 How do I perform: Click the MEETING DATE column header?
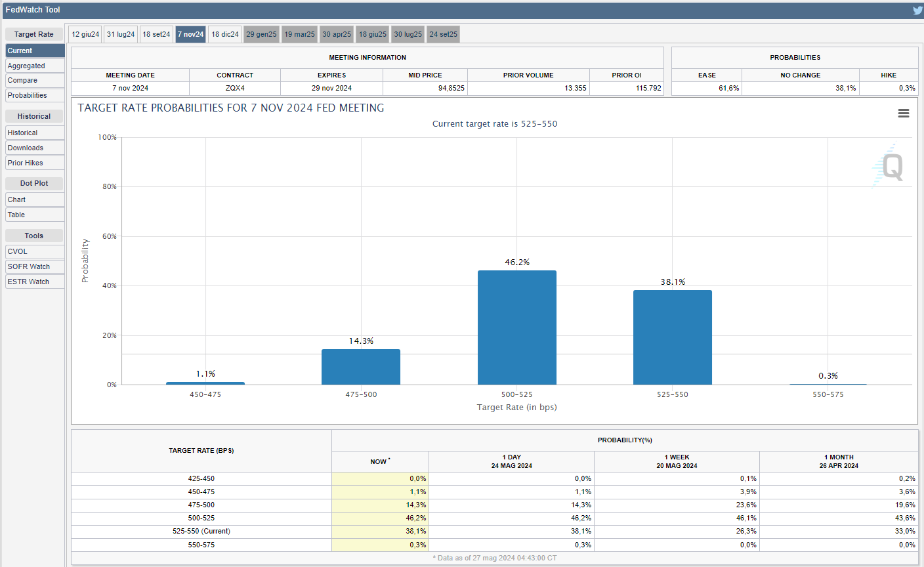[x=131, y=75]
